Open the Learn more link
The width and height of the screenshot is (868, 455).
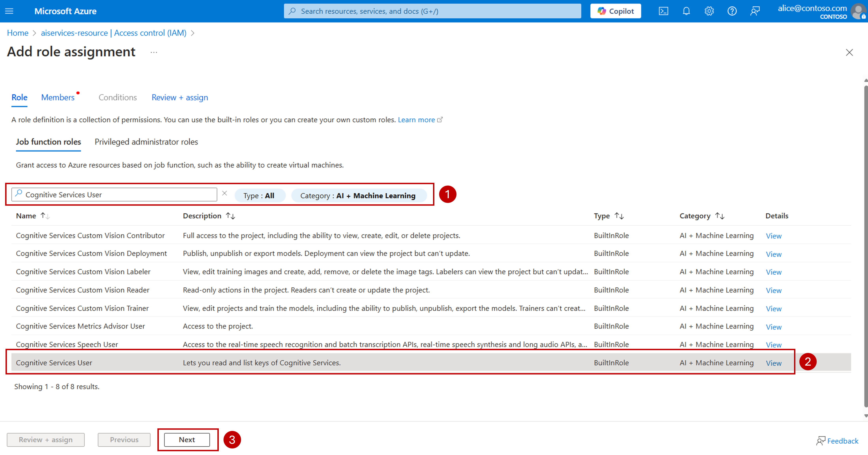tap(416, 120)
